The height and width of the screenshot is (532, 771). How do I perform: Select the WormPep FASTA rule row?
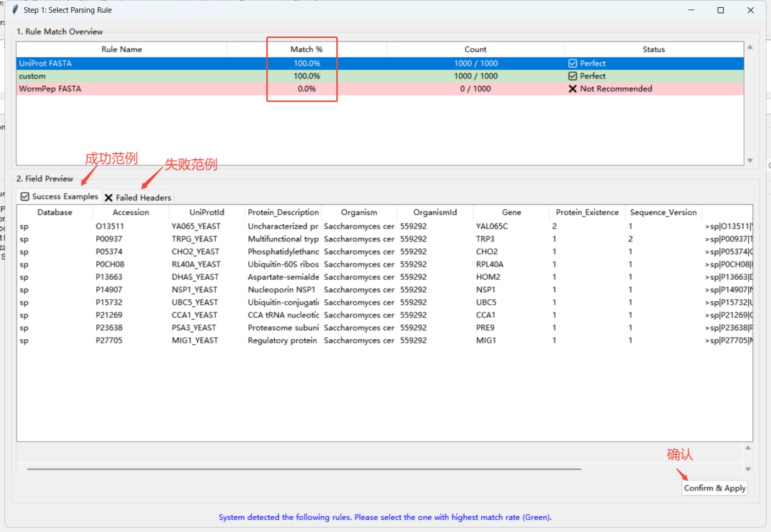[380, 89]
